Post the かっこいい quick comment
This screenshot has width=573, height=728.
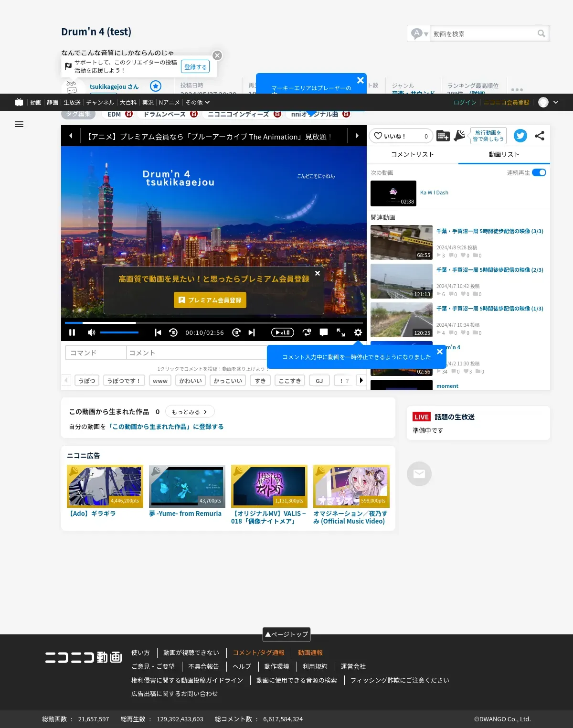point(228,381)
